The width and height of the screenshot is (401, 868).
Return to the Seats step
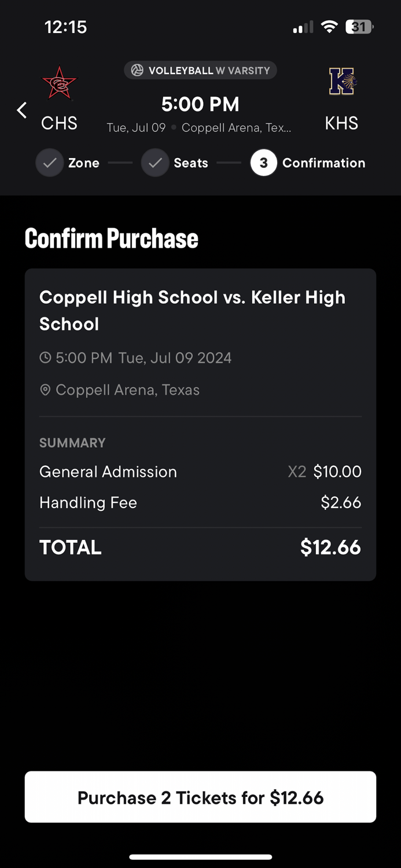pyautogui.click(x=190, y=163)
